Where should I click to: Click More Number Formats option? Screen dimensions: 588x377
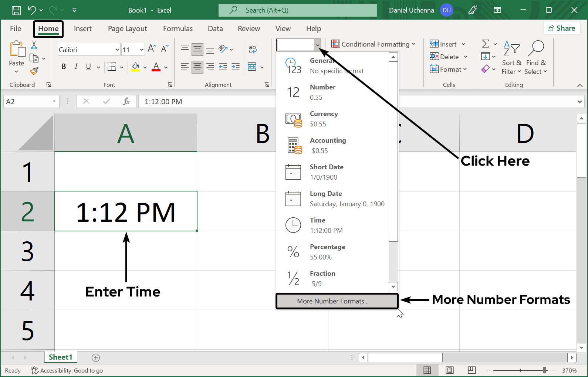[x=333, y=301]
